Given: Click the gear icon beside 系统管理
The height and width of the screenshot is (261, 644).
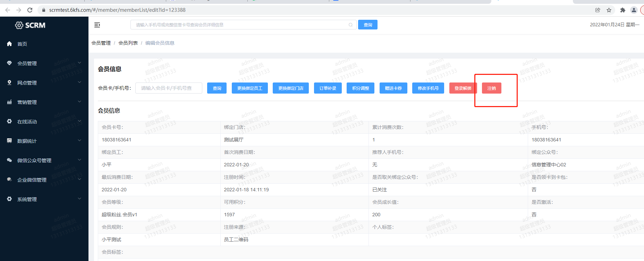Looking at the screenshot, I should 9,199.
